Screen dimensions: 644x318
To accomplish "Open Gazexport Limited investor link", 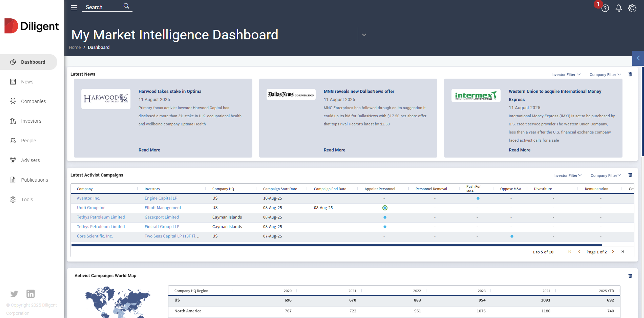I will [162, 217].
